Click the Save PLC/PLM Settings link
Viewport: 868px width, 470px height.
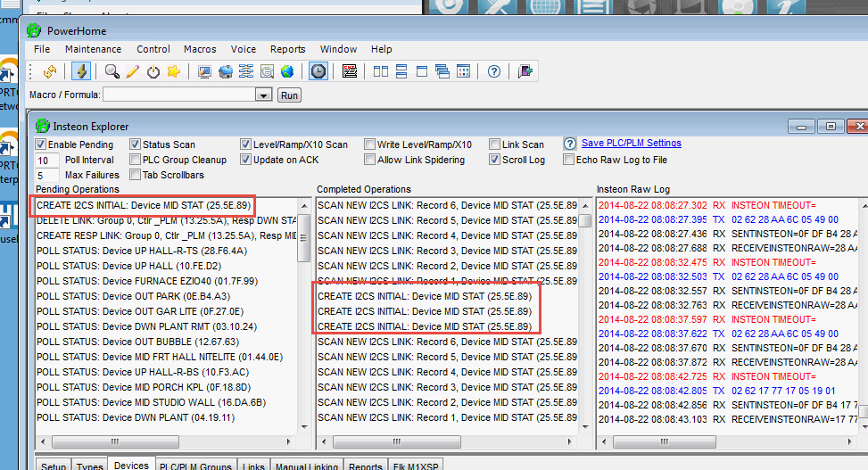pos(631,143)
